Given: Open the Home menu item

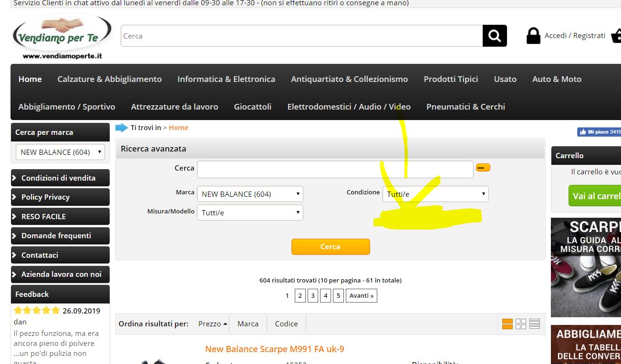Looking at the screenshot, I should click(30, 79).
